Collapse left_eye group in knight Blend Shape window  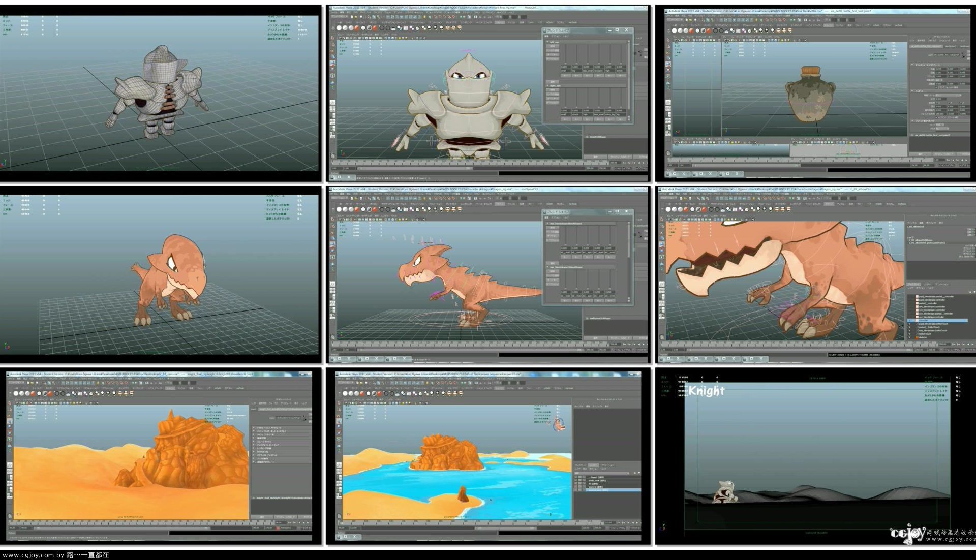pyautogui.click(x=547, y=42)
